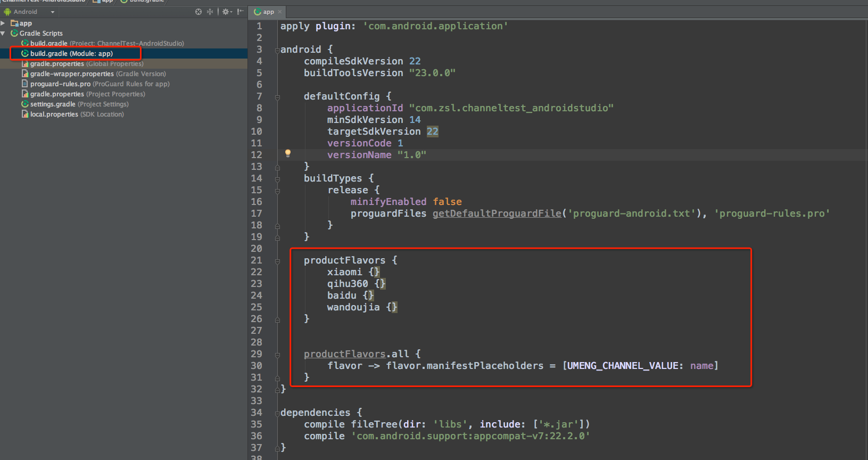Open the project panel gear settings menu
Image resolution: width=868 pixels, height=460 pixels.
coord(227,12)
